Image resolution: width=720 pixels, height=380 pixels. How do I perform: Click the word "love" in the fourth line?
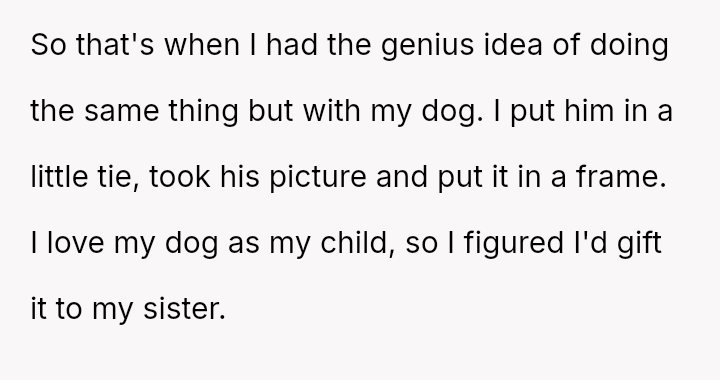click(75, 242)
